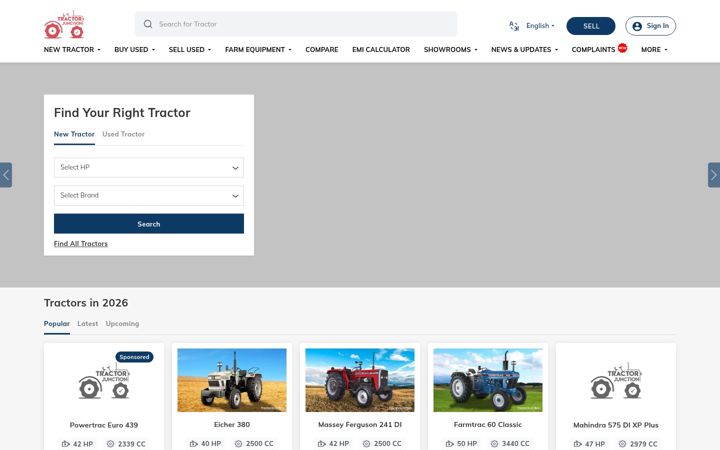Viewport: 720px width, 450px height.
Task: Click Eicher 380 tractor image
Action: (232, 380)
